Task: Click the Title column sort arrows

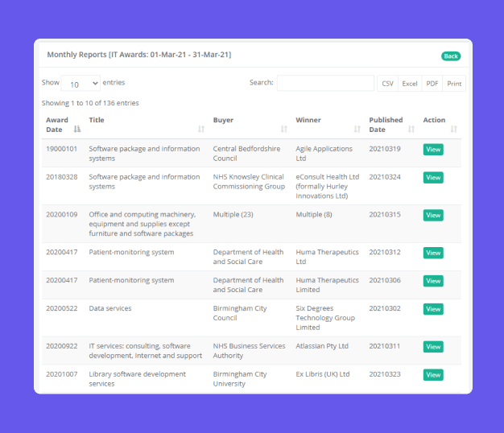Action: click(x=200, y=129)
